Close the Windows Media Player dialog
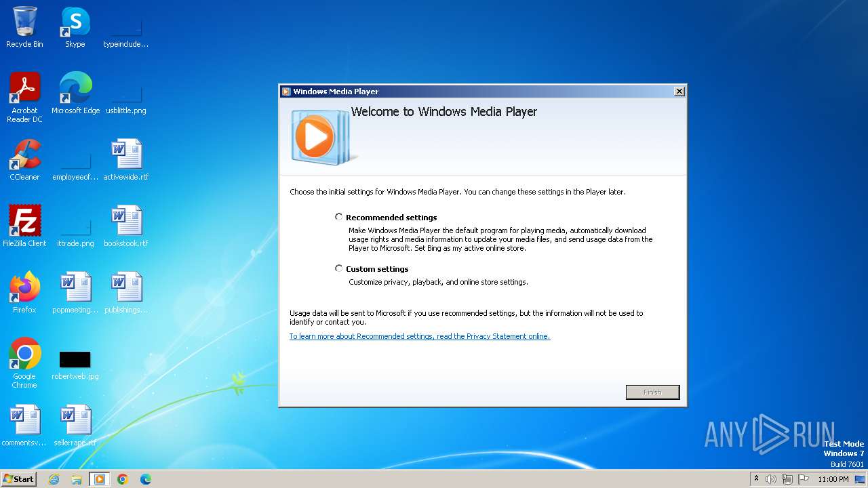 [x=679, y=91]
